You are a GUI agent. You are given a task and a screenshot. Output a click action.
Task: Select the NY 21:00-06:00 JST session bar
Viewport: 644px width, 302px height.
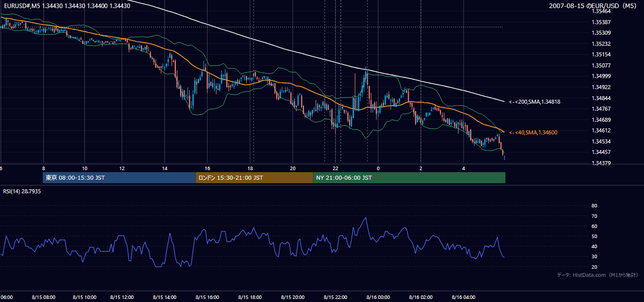(409, 178)
